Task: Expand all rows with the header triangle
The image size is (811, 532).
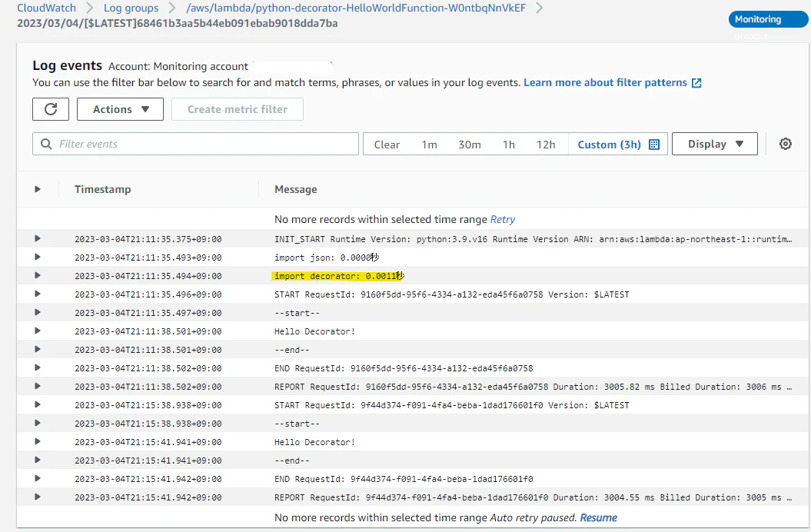Action: [x=37, y=189]
